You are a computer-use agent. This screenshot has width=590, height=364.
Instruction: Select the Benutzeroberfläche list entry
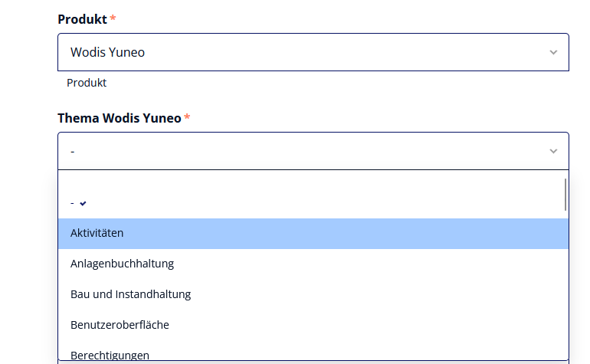313,325
